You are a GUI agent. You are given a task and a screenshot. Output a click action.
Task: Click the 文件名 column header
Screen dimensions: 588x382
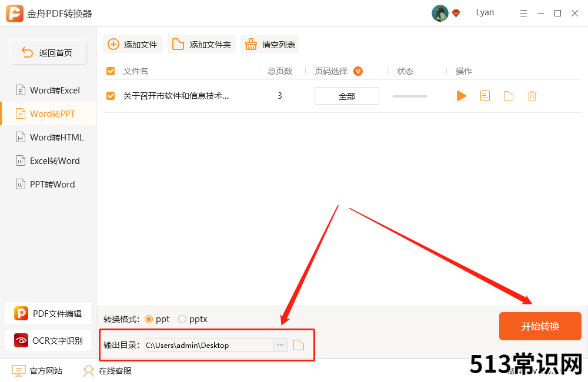click(136, 71)
